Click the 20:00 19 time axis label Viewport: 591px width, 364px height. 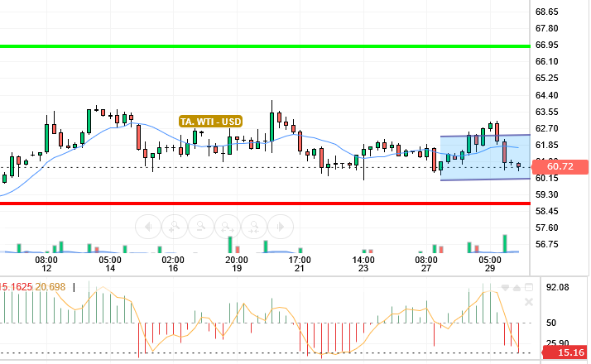tap(237, 264)
